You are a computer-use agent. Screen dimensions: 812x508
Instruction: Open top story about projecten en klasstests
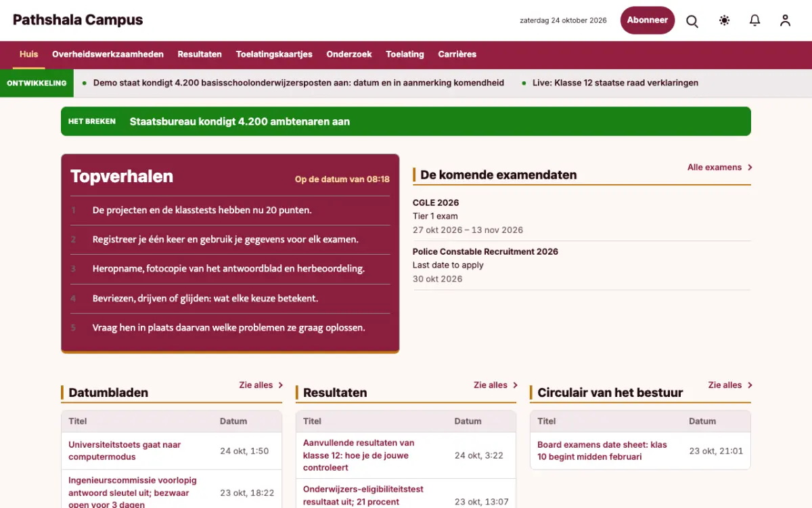202,210
